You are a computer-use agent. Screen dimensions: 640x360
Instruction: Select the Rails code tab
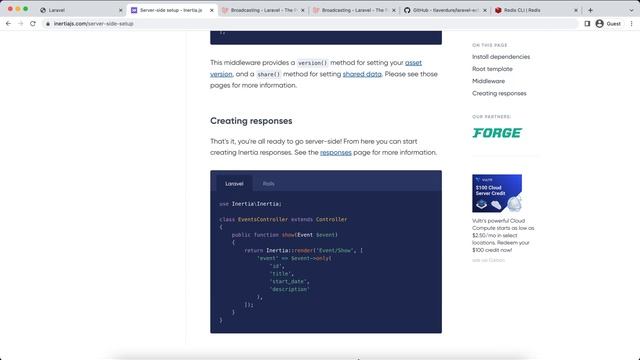pyautogui.click(x=268, y=184)
